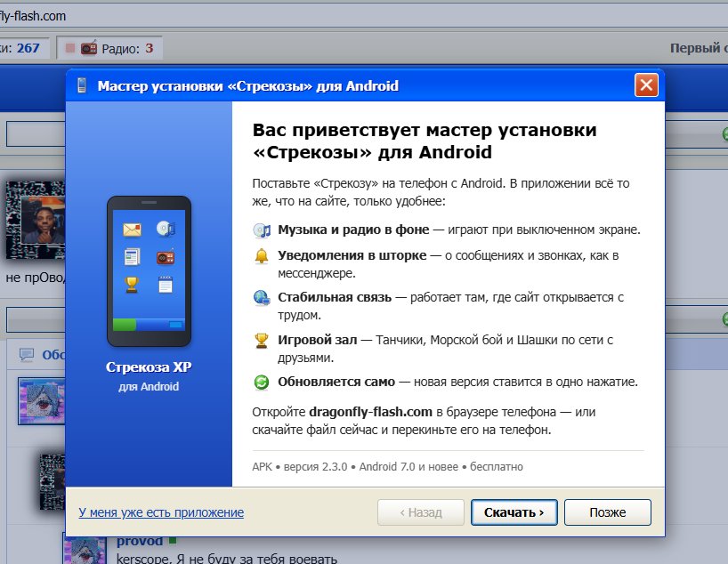Click the bell icon next to Уведомления в шторке
This screenshot has width=728, height=564.
[262, 256]
